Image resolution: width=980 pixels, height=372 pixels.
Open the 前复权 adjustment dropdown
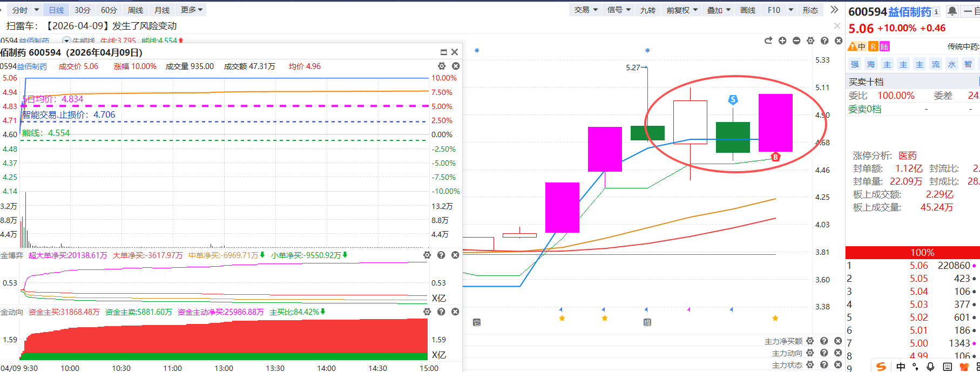coord(682,10)
